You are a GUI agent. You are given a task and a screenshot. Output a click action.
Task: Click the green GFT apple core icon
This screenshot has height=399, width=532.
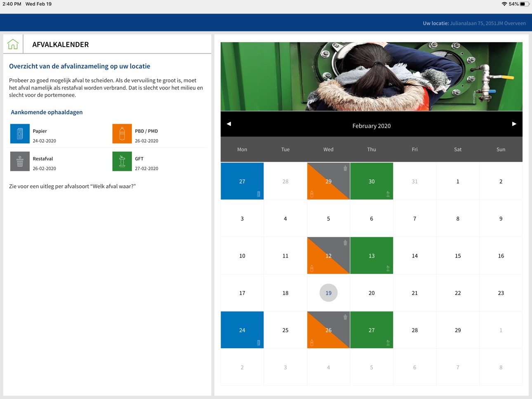click(122, 161)
